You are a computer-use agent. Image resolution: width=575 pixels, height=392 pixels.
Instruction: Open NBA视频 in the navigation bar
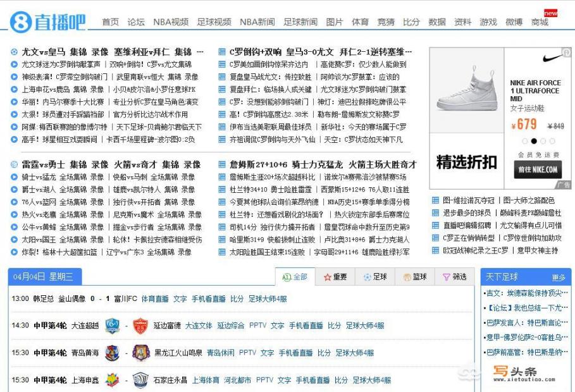point(171,22)
